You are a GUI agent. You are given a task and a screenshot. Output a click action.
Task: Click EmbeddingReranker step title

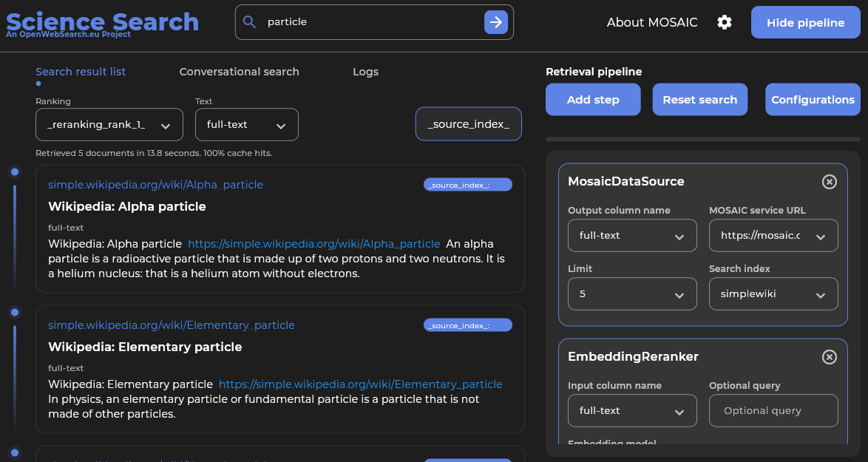(633, 357)
